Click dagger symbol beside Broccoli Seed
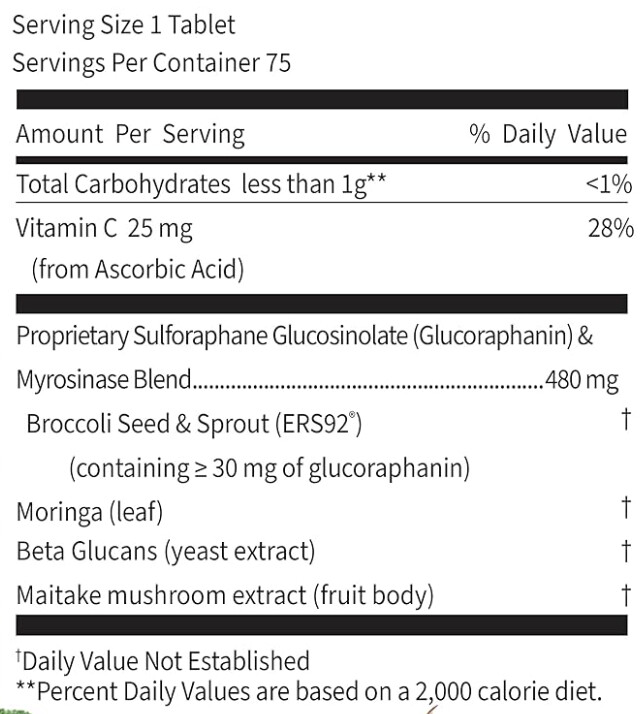The image size is (644, 714). point(626,419)
